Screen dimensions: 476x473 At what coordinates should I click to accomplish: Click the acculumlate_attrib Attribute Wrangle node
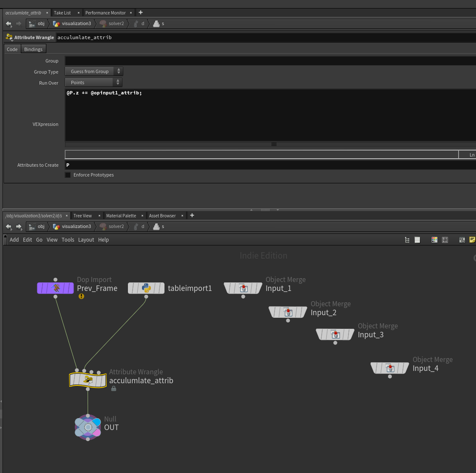click(88, 380)
